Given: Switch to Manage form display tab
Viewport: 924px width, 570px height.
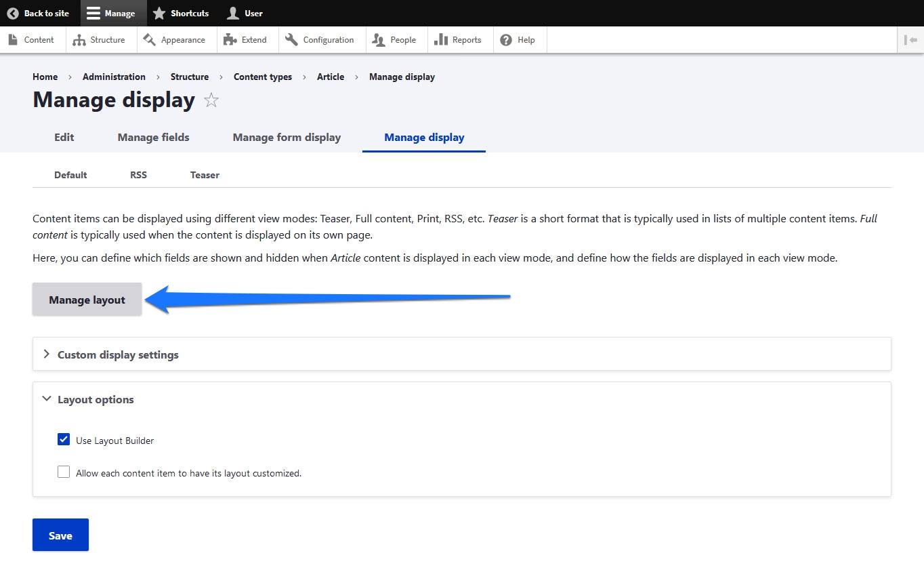Looking at the screenshot, I should pos(287,138).
